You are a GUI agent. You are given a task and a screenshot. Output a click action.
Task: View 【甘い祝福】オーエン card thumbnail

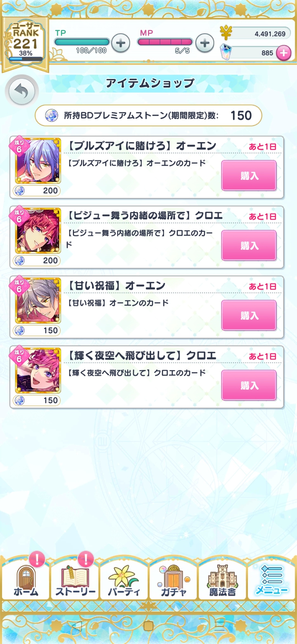(38, 301)
